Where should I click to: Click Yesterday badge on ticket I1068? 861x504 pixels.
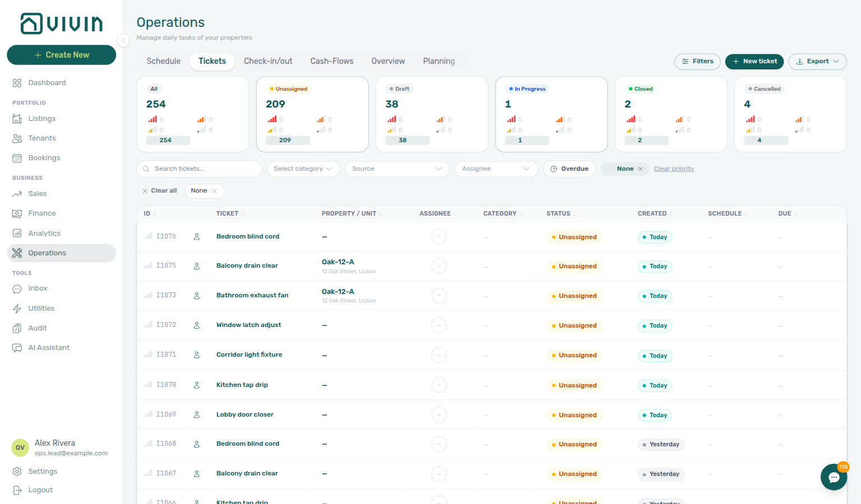click(x=661, y=445)
